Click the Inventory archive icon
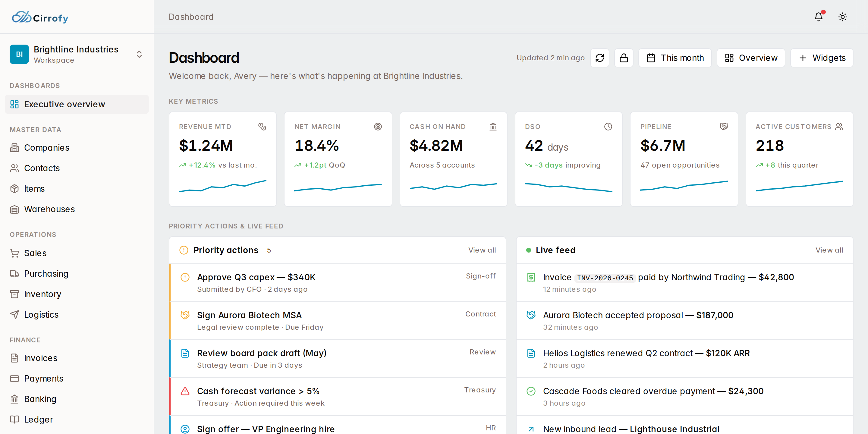The image size is (868, 434). pos(14,294)
